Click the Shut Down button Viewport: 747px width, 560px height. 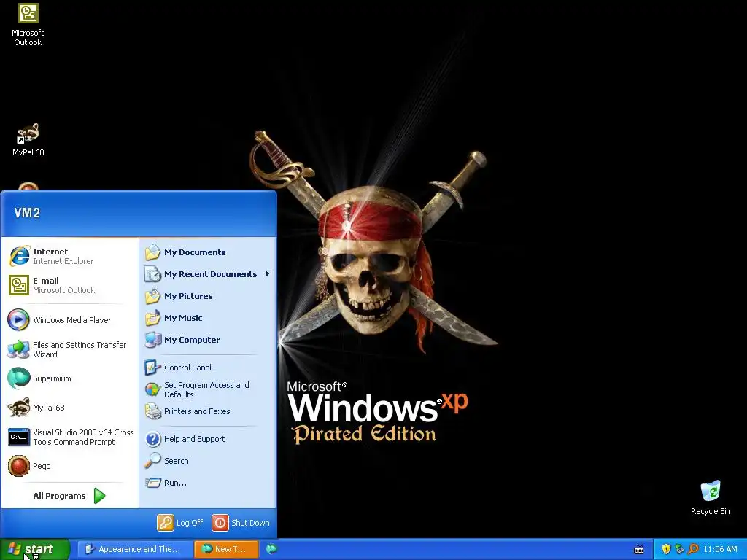click(x=241, y=523)
